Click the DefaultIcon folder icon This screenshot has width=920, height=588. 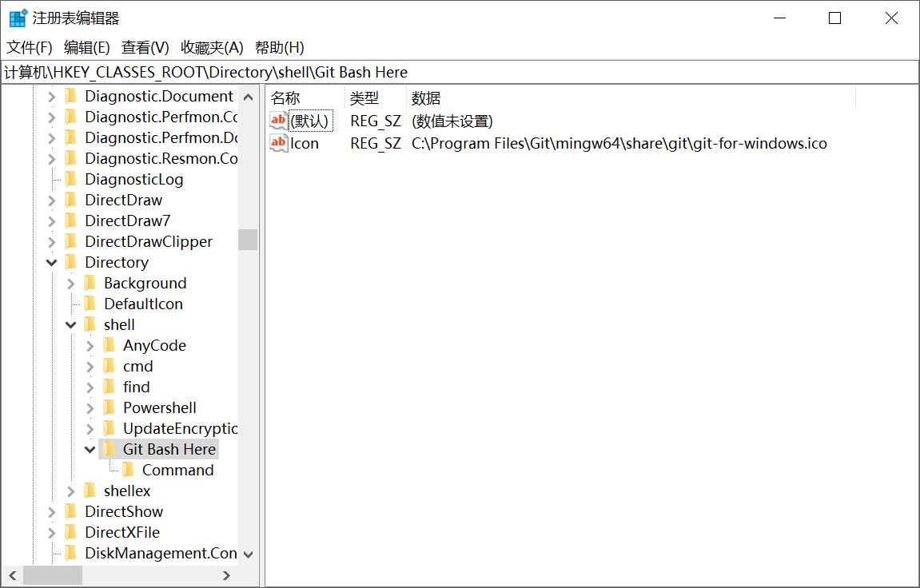[x=90, y=304]
